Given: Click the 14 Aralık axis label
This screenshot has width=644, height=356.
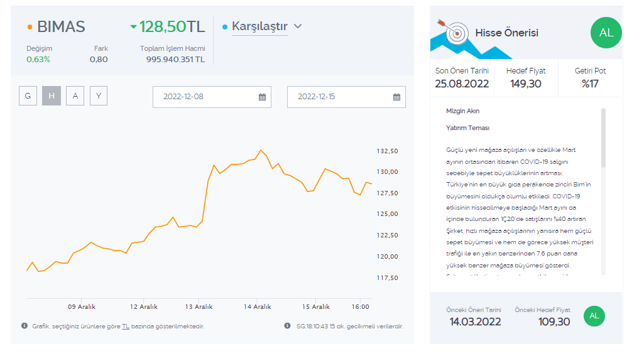Looking at the screenshot, I should 257,307.
